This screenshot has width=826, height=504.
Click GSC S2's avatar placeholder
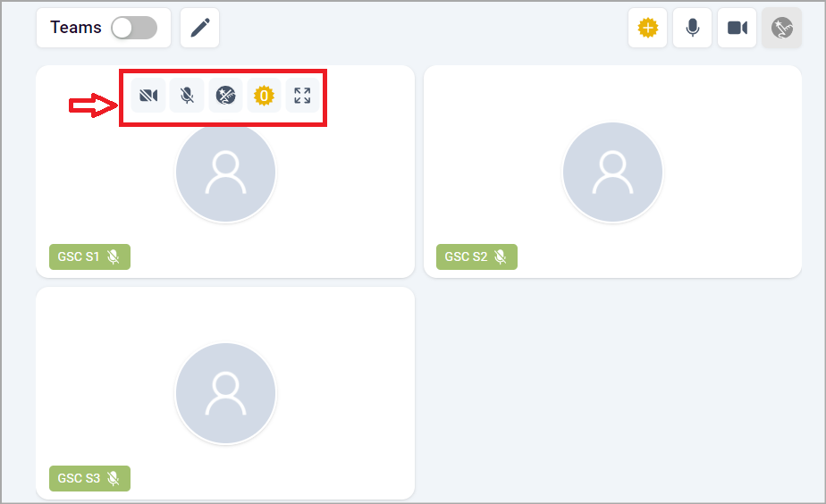point(612,172)
